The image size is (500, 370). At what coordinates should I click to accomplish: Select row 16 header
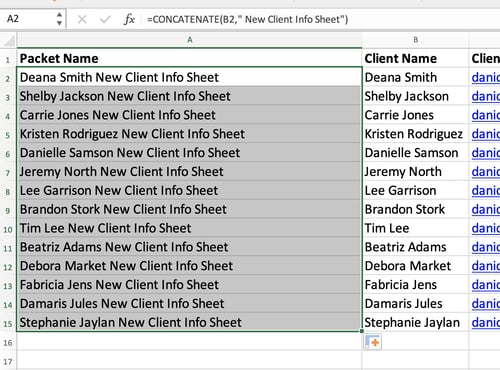[8, 342]
